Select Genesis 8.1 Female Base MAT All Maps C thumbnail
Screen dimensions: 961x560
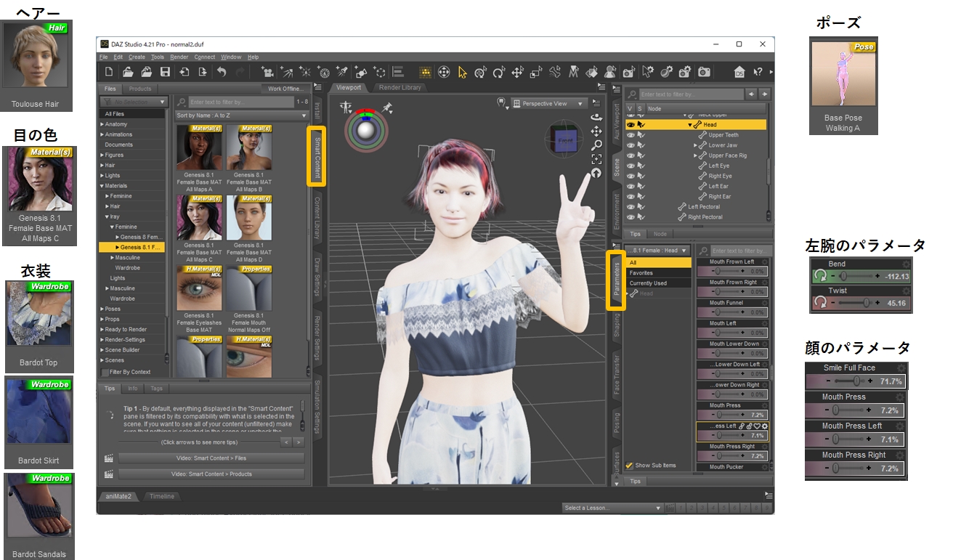click(200, 217)
